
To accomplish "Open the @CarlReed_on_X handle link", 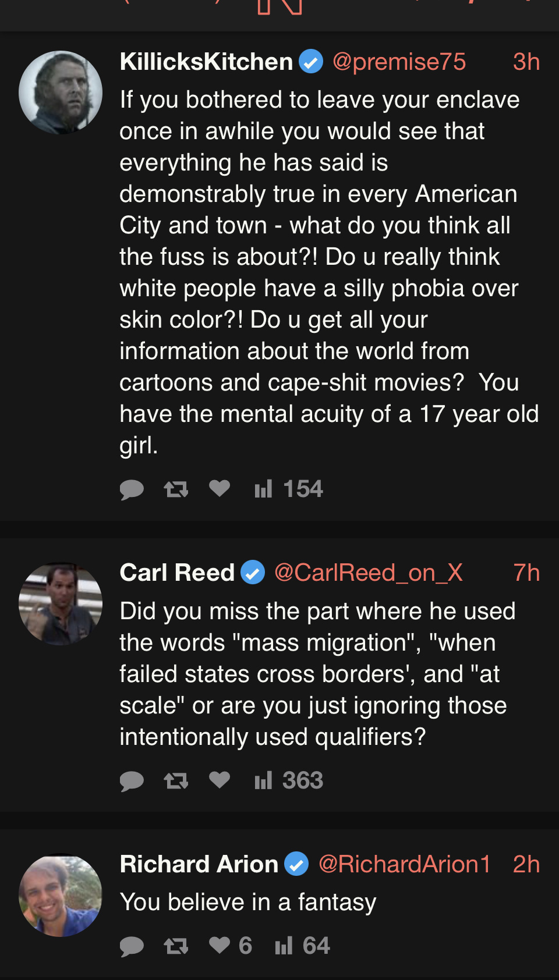I will pyautogui.click(x=368, y=573).
